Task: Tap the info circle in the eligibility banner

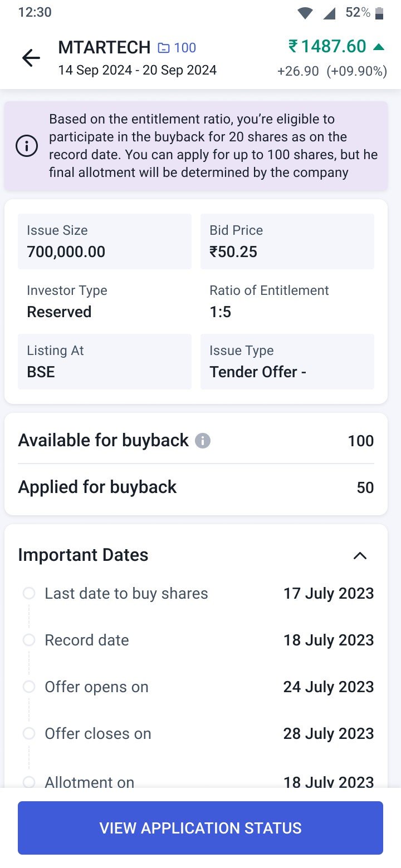Action: (27, 146)
